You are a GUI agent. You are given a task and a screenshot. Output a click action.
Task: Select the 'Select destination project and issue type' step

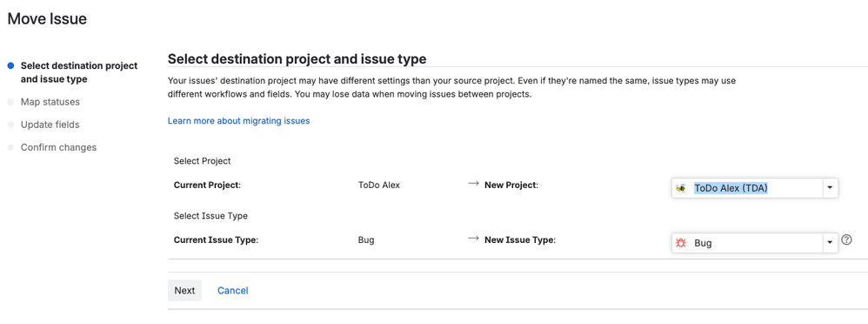pos(79,72)
